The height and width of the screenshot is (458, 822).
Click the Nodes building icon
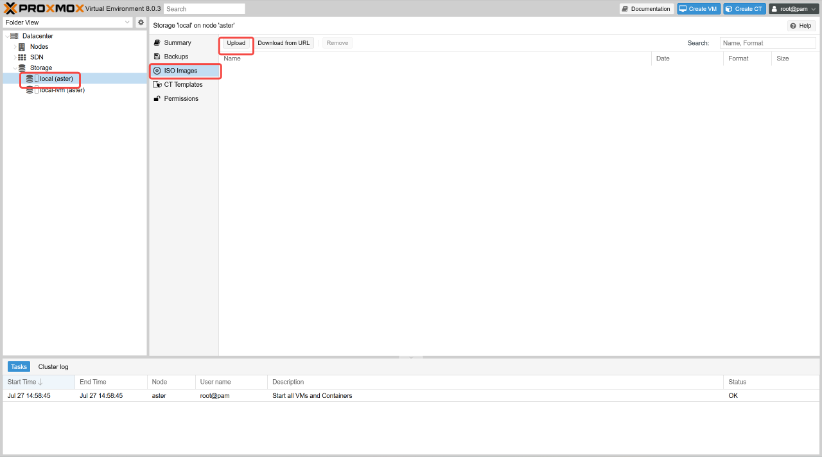(x=21, y=47)
